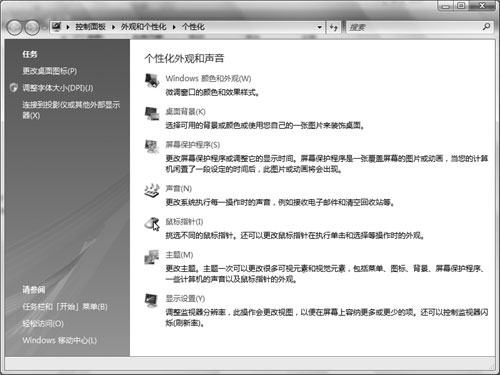Image resolution: width=500 pixels, height=375 pixels.
Task: Open the Display Settings monitor icon
Action: tap(152, 300)
